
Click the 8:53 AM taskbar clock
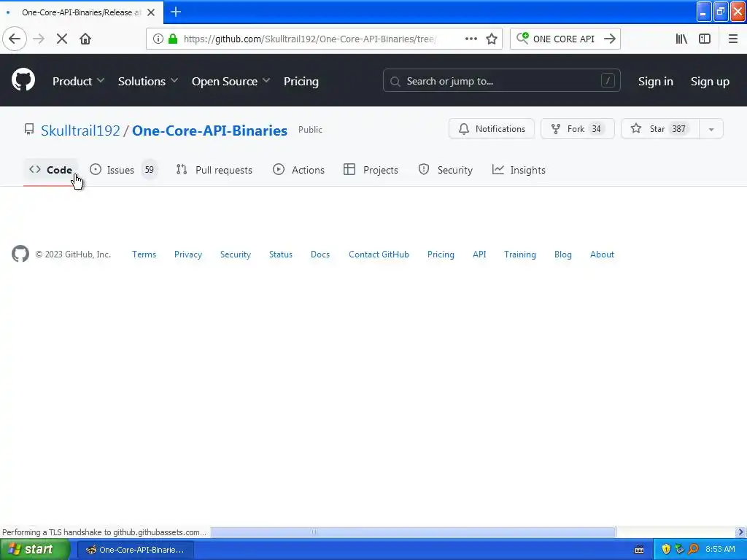pyautogui.click(x=720, y=550)
